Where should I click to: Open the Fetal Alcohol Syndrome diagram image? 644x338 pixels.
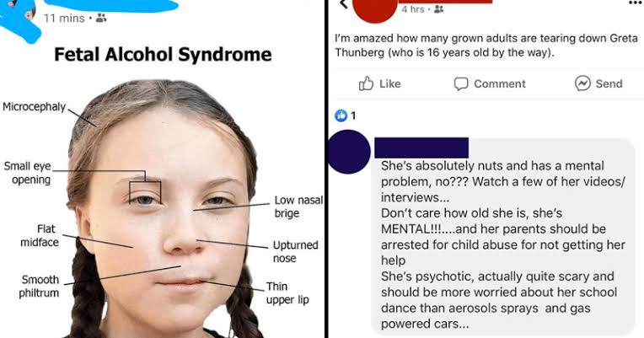pos(163,191)
